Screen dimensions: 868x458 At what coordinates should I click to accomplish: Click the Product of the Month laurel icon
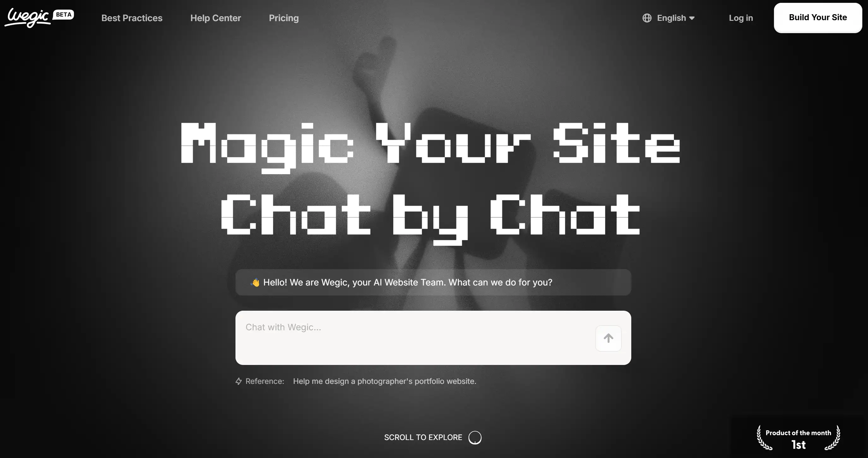coord(798,439)
